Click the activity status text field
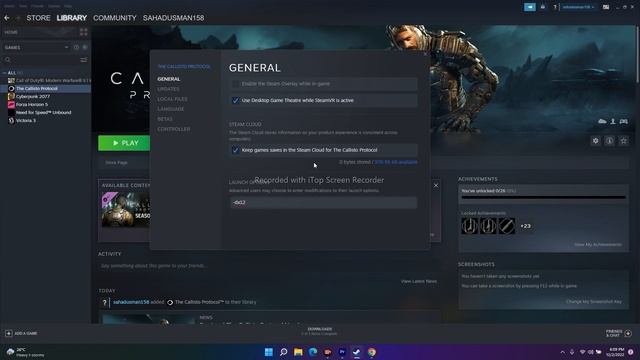The width and height of the screenshot is (640, 360). click(x=269, y=266)
